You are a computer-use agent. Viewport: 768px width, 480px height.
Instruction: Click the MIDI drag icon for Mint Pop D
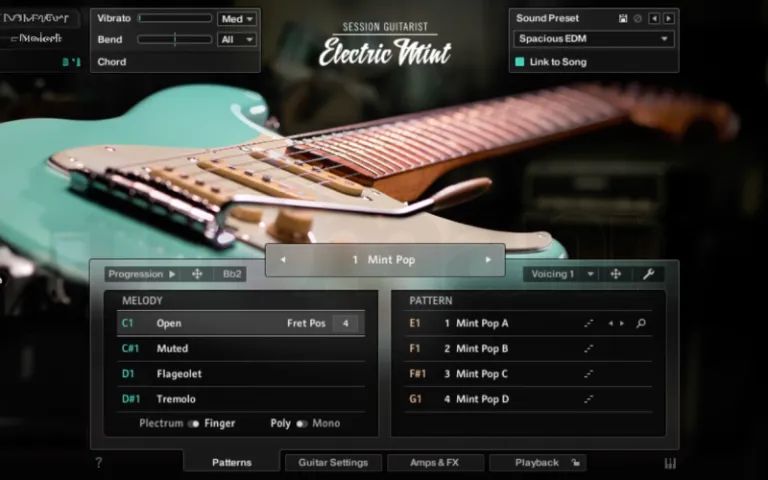pyautogui.click(x=589, y=399)
